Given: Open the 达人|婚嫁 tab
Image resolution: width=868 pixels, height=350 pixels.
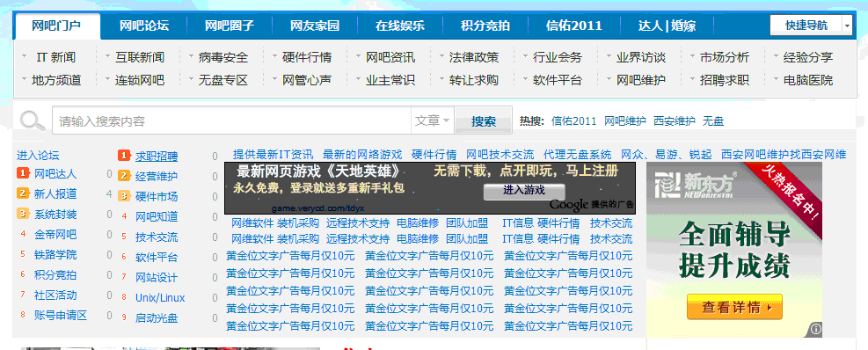Looking at the screenshot, I should (667, 26).
